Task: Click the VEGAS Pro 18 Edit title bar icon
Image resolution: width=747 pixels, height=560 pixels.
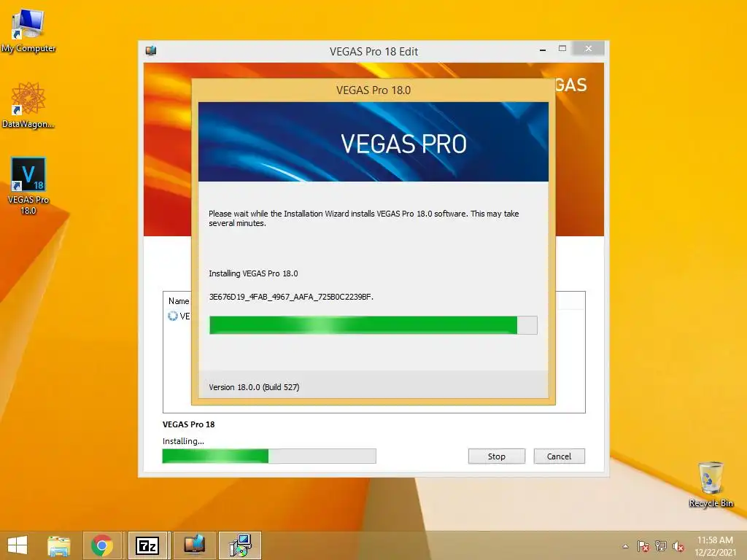Action: point(151,50)
